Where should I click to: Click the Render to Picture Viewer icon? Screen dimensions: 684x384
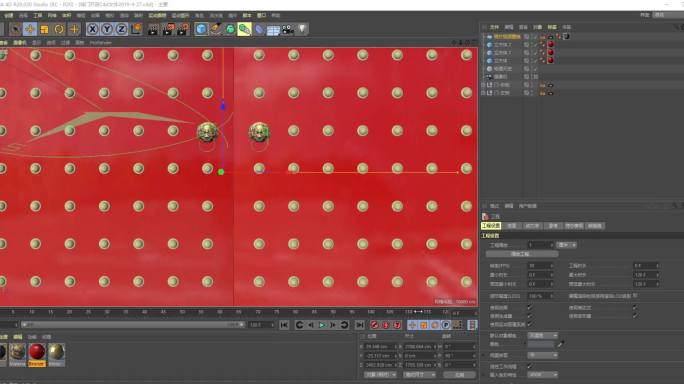tap(168, 29)
